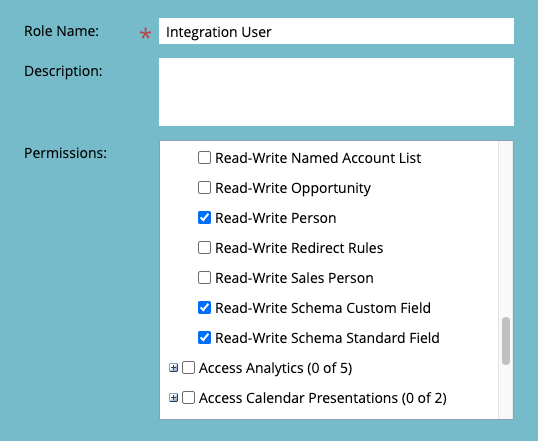The width and height of the screenshot is (538, 441).
Task: Select the Read-Write Opportunity label
Action: [x=293, y=188]
